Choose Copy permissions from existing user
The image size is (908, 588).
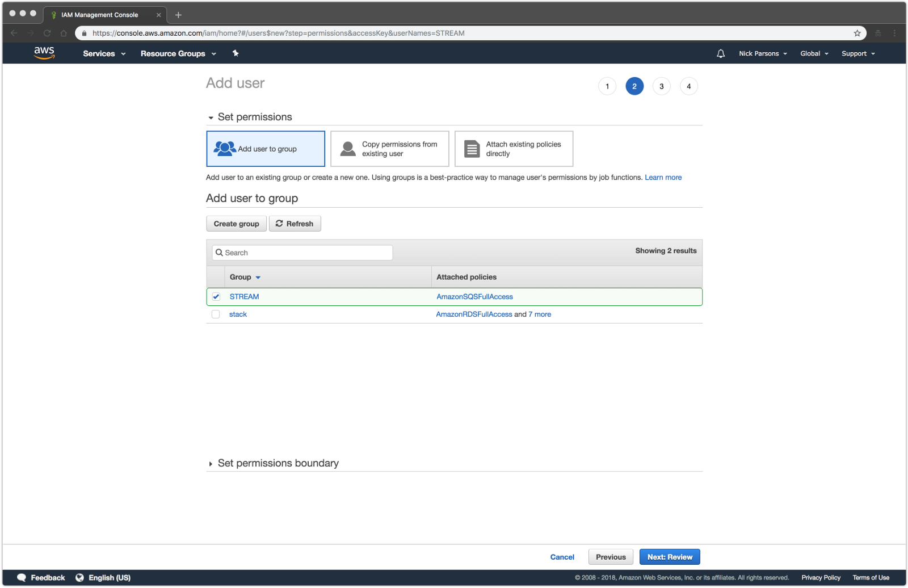click(x=390, y=149)
